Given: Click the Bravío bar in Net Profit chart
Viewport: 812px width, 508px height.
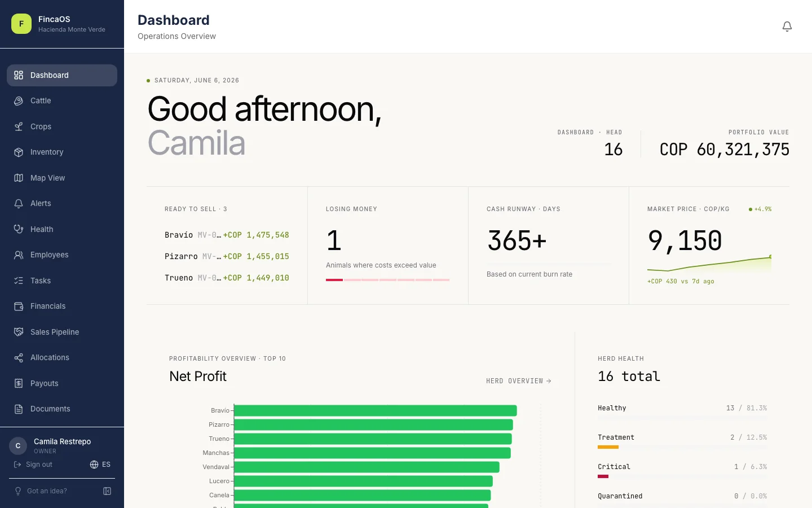Looking at the screenshot, I should (x=376, y=410).
